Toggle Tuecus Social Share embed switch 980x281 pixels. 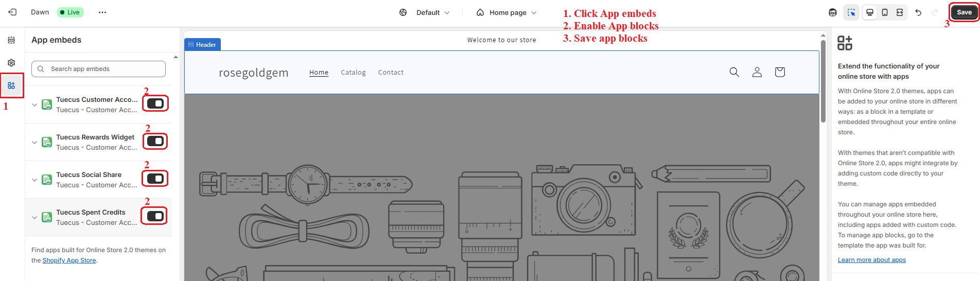click(x=155, y=179)
